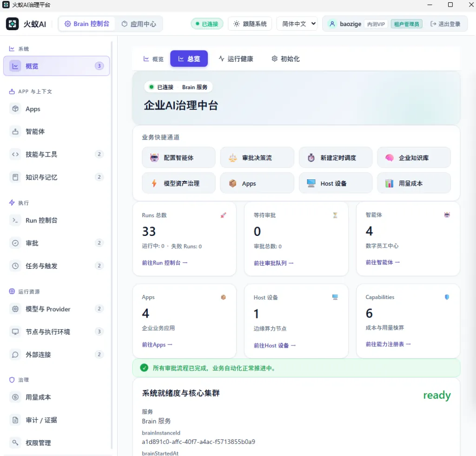Click the 租户管理员 role badge
476x456 pixels.
pyautogui.click(x=406, y=24)
